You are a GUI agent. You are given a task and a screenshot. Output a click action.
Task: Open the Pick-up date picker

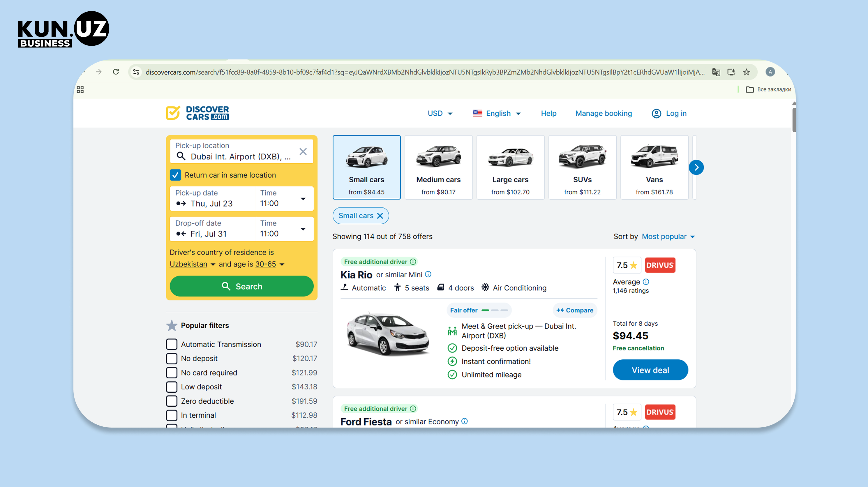[213, 199]
